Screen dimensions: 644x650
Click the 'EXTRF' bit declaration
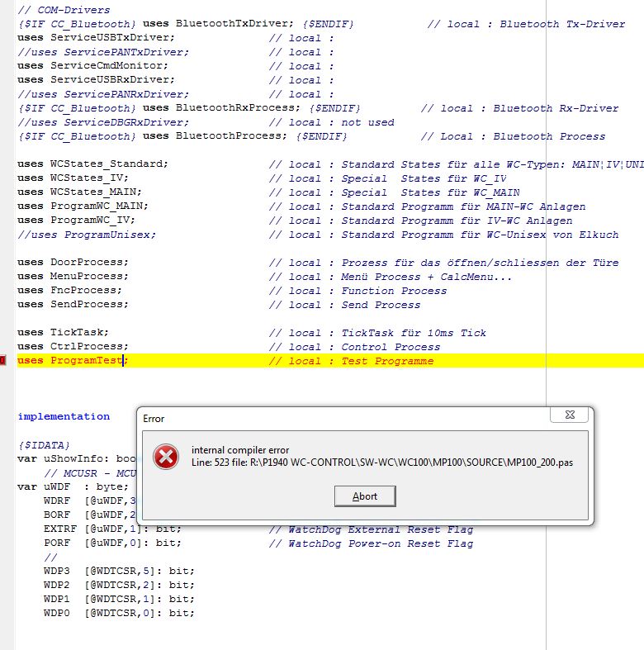click(112, 529)
